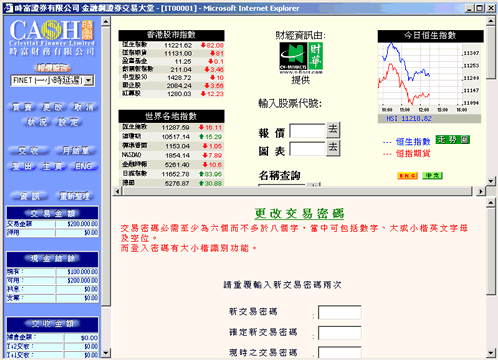Open the 月結單 monthly statement button
Screen dimensions: 498x360
76,150
